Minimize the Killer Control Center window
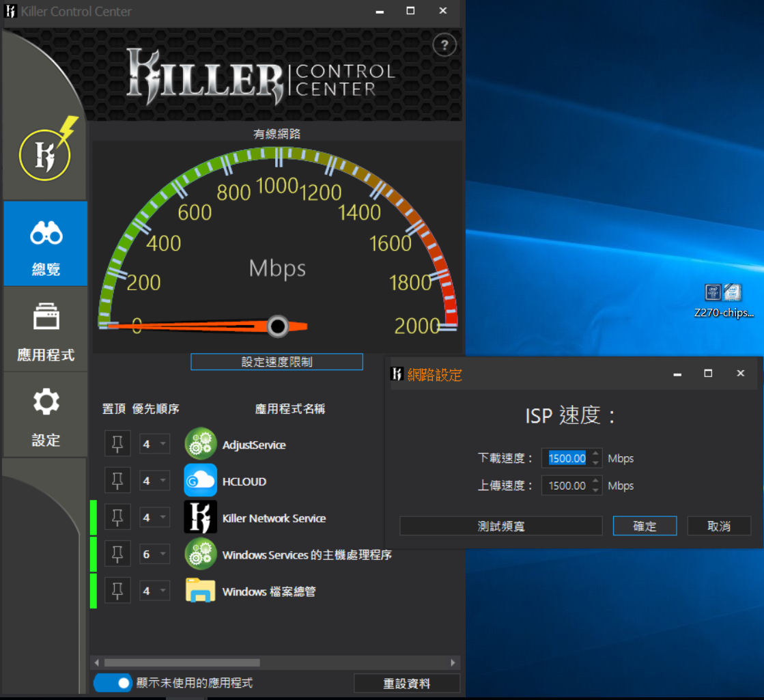The height and width of the screenshot is (700, 764). (380, 11)
